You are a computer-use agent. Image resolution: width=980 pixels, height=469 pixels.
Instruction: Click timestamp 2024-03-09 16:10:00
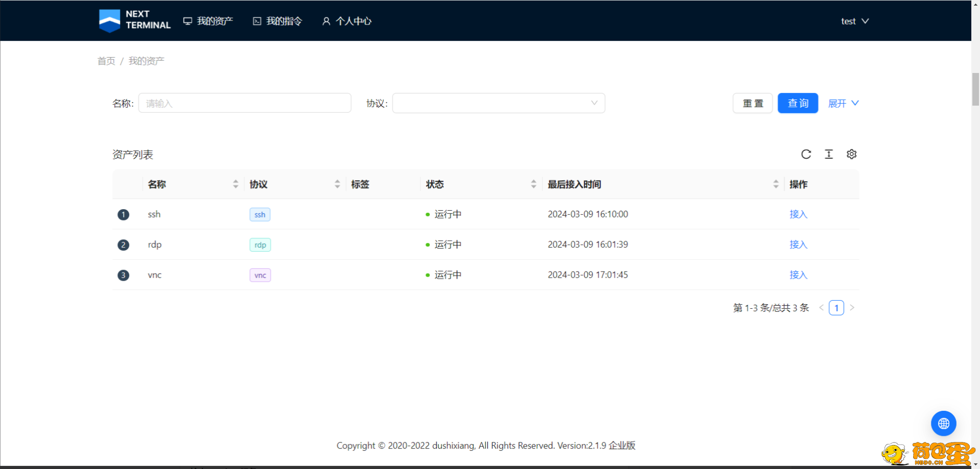click(x=588, y=214)
